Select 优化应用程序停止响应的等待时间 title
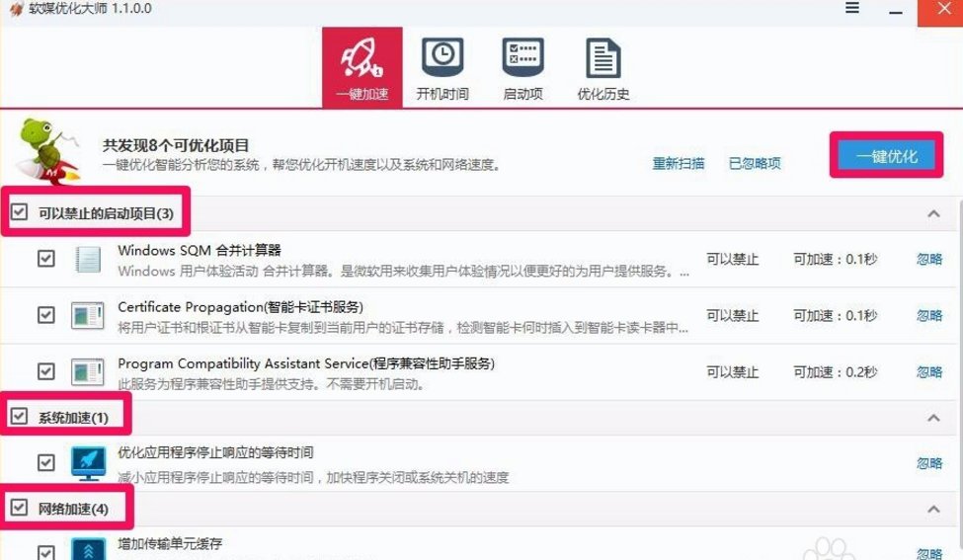 tap(215, 452)
